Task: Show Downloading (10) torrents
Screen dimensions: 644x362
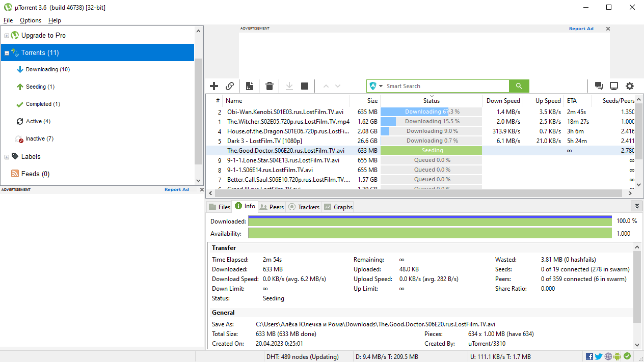Action: point(48,69)
